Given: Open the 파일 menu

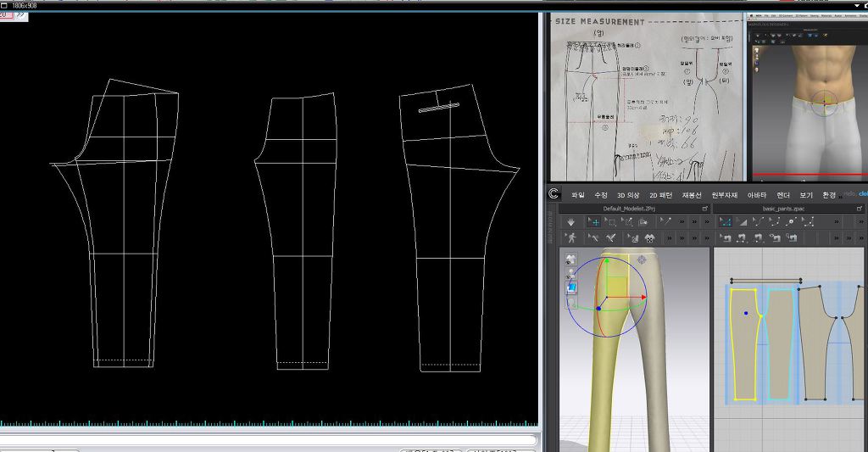Looking at the screenshot, I should 578,195.
